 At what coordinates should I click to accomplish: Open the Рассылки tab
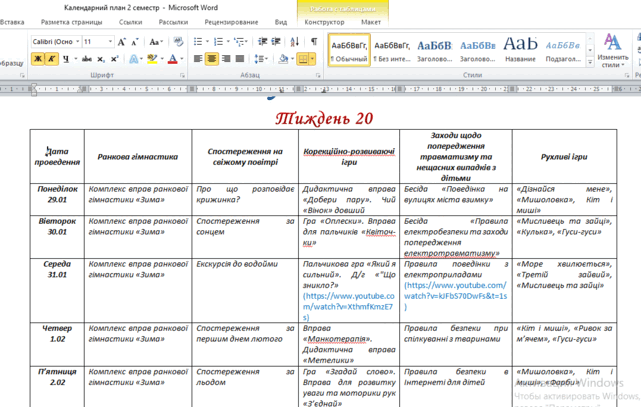click(173, 22)
